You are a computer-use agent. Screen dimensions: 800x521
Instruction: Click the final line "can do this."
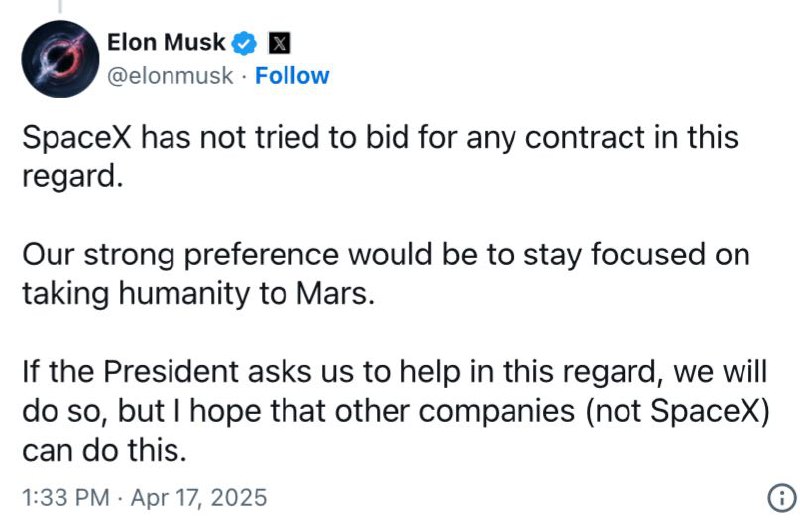(104, 450)
